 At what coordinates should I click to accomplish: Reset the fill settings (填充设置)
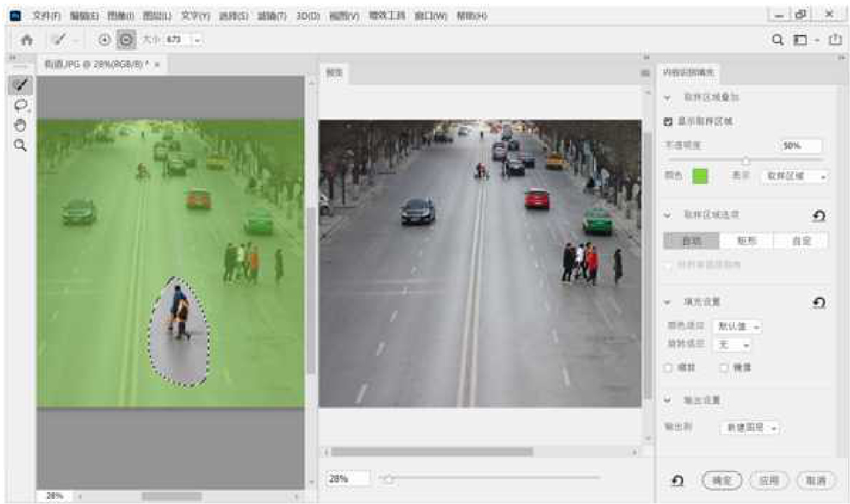(x=819, y=303)
